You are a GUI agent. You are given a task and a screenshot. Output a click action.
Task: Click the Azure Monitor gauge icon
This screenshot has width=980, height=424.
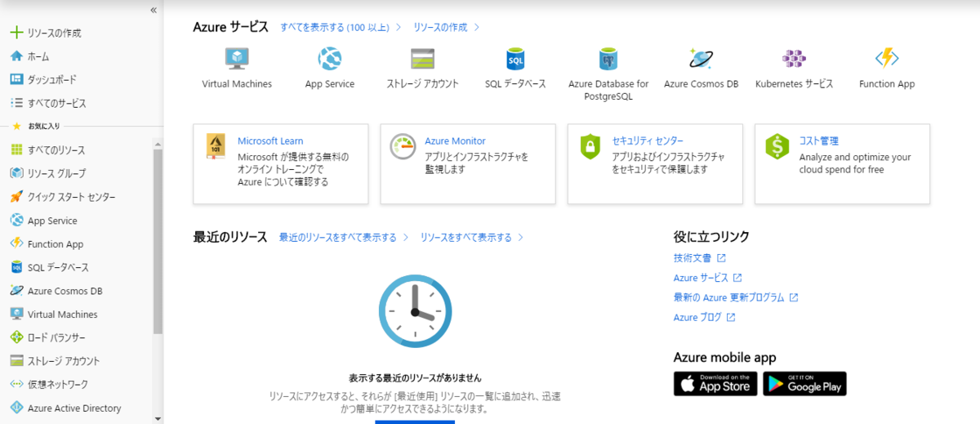(403, 146)
